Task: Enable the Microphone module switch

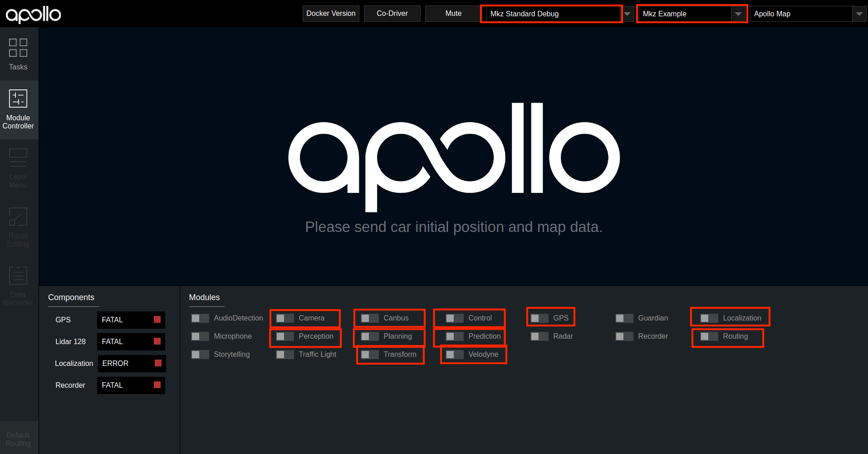Action: tap(200, 336)
